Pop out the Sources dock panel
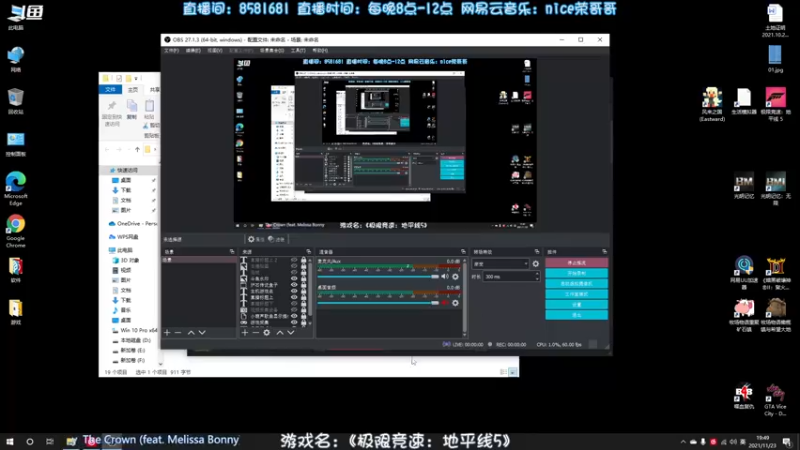The image size is (800, 450). [309, 252]
